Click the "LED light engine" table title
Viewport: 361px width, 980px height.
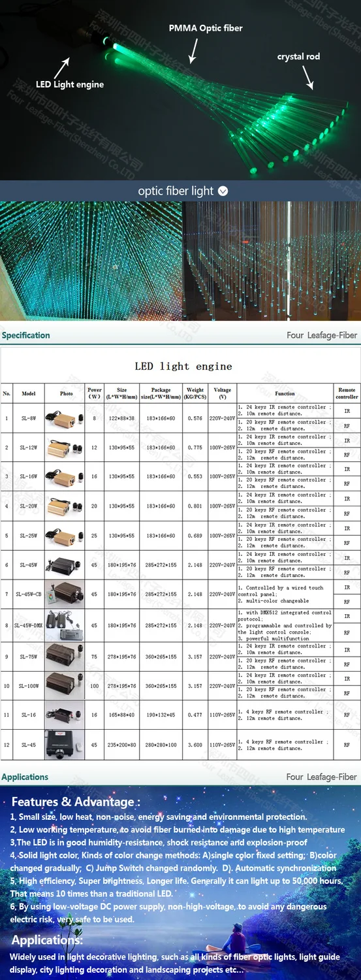[x=183, y=366]
